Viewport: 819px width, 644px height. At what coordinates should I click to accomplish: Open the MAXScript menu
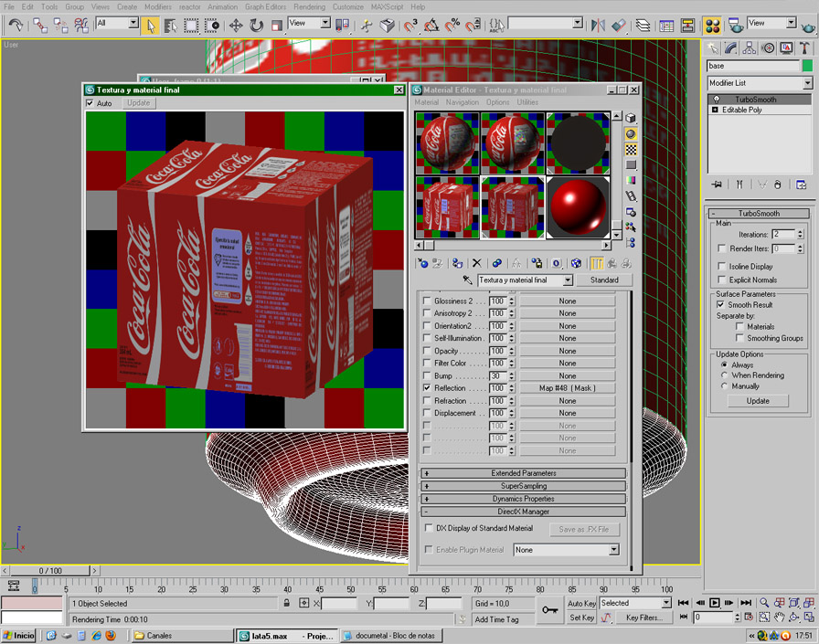pyautogui.click(x=387, y=6)
